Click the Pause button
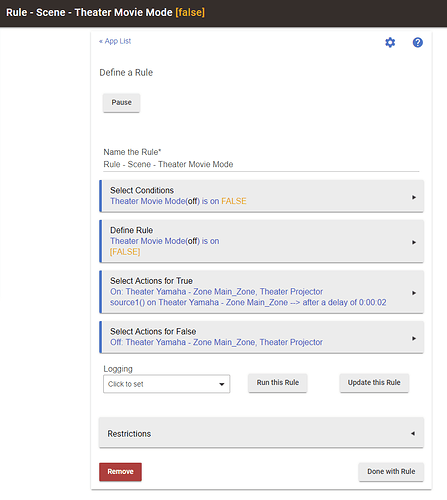447x500 pixels. (x=121, y=103)
